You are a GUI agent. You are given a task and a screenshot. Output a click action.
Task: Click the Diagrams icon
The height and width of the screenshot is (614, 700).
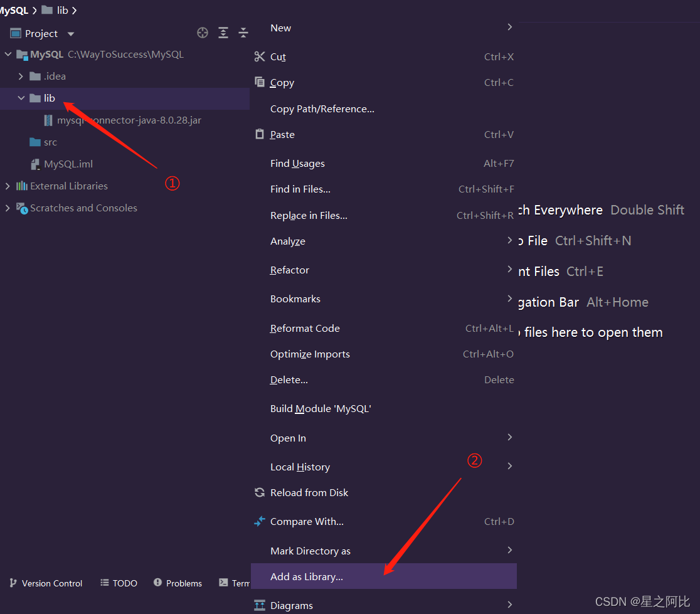[x=260, y=605]
